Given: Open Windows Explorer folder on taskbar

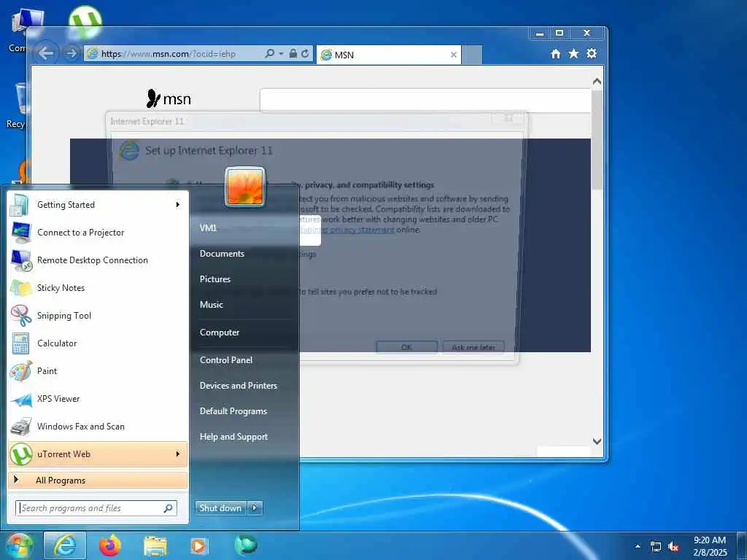Looking at the screenshot, I should pyautogui.click(x=155, y=547).
